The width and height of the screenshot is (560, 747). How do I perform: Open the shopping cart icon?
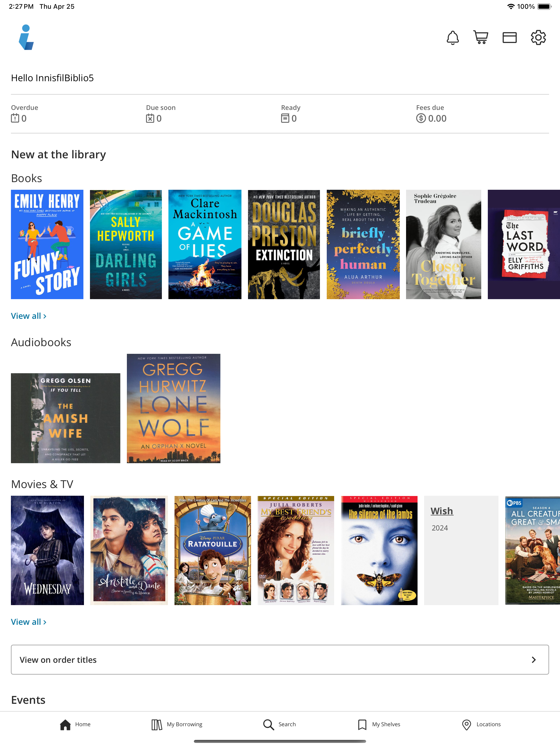pyautogui.click(x=481, y=37)
